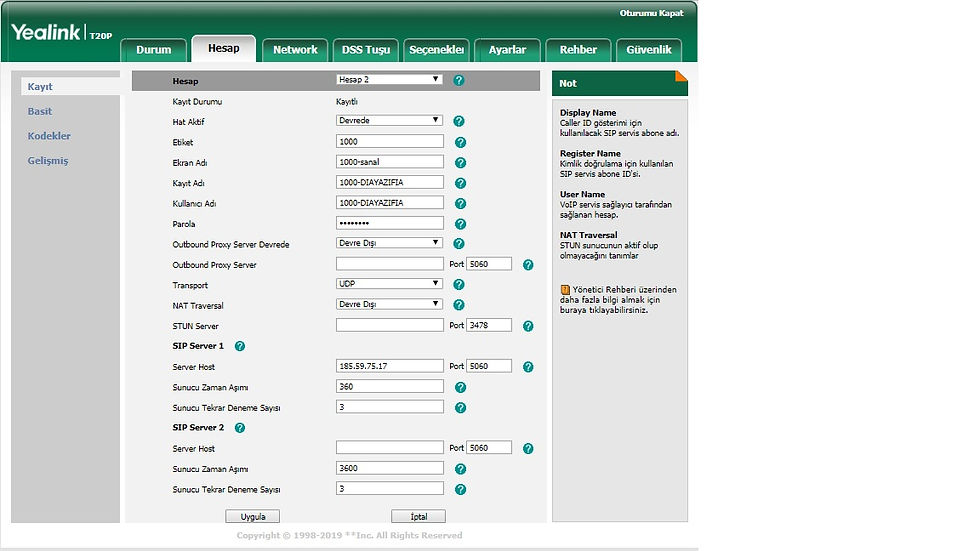Click SIP Server 2 Tekrar Deneme Sayısı field
Image resolution: width=980 pixels, height=551 pixels.
pyautogui.click(x=390, y=489)
